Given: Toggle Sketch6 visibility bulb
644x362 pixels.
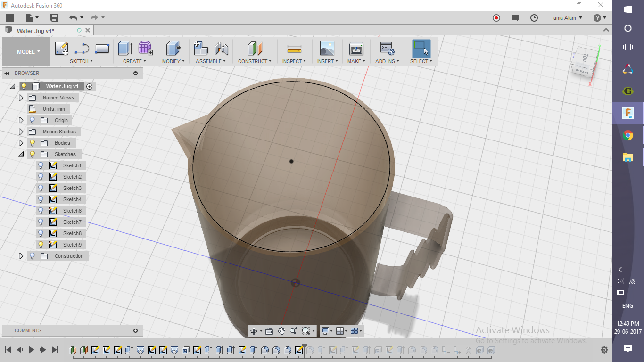Looking at the screenshot, I should click(x=41, y=211).
